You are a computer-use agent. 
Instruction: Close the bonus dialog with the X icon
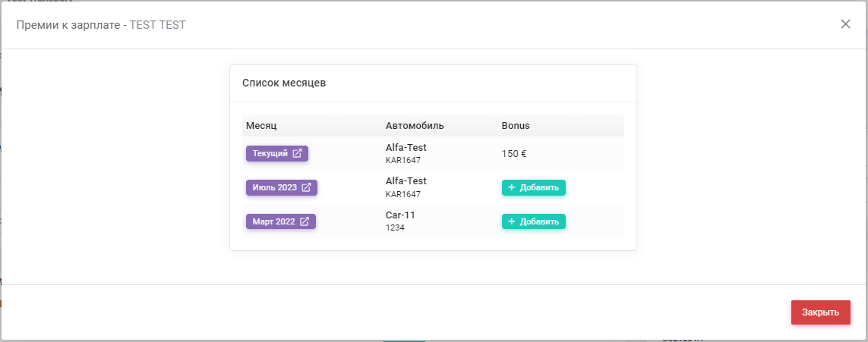click(845, 24)
